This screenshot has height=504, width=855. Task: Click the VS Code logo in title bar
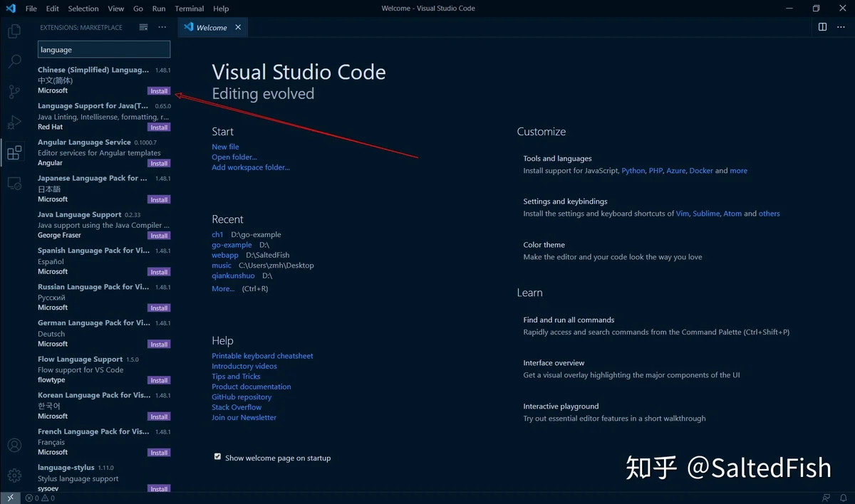point(10,9)
